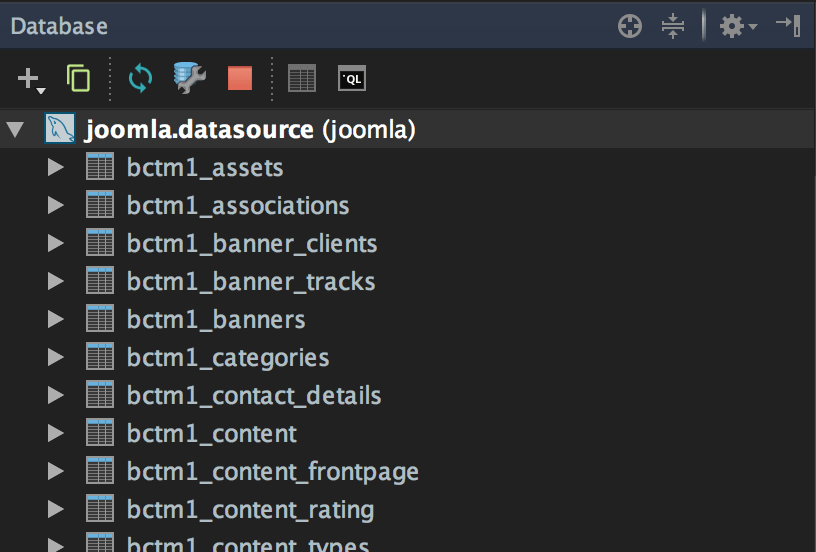This screenshot has width=816, height=552.
Task: Select the bctm1_categories row text
Action: pos(228,358)
